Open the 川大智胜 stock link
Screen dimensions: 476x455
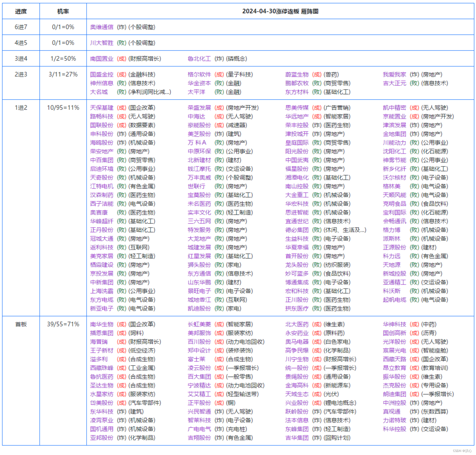pyautogui.click(x=102, y=43)
